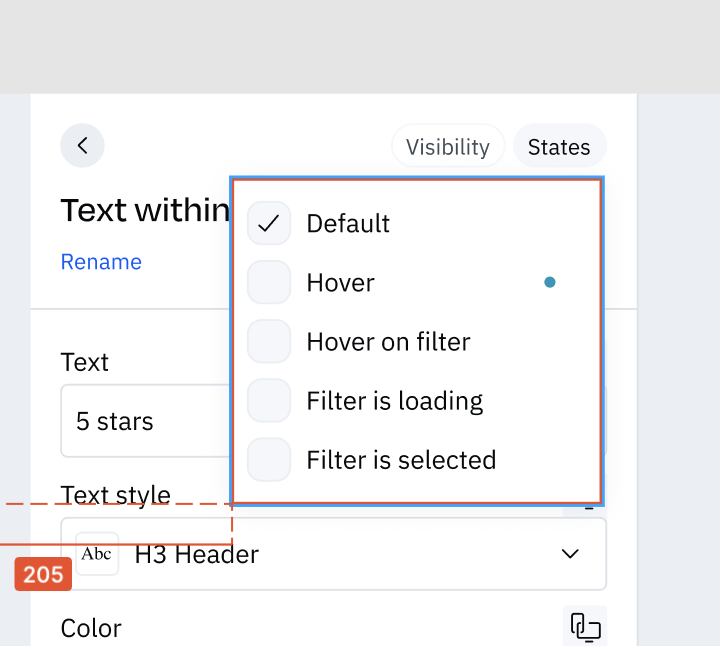Open the States menu
This screenshot has height=646, width=720.
tap(559, 147)
